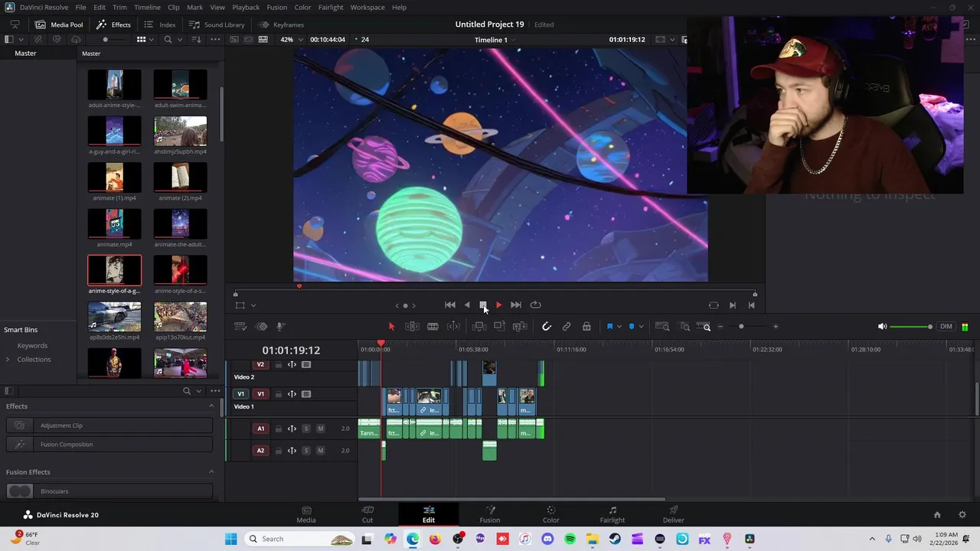Disable video track V1 filmstrip toggle
Viewport: 980px width, 551px height.
(306, 394)
